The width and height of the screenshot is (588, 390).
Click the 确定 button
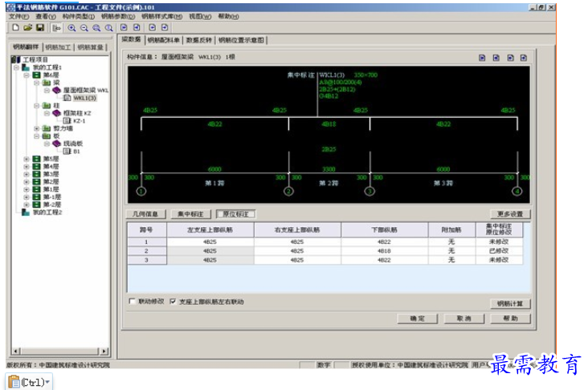point(418,319)
